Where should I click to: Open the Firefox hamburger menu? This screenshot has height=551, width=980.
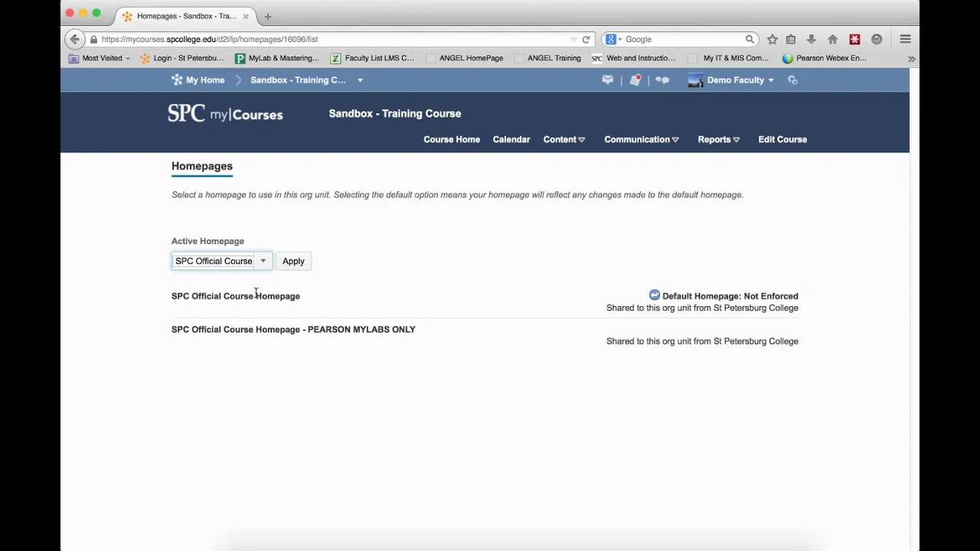(x=905, y=39)
